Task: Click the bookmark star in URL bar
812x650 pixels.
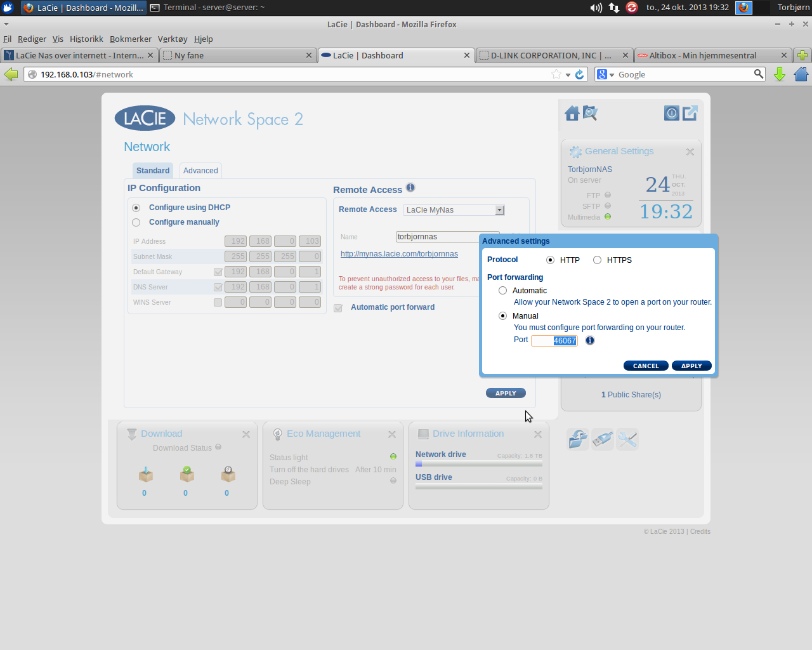Action: (x=556, y=74)
